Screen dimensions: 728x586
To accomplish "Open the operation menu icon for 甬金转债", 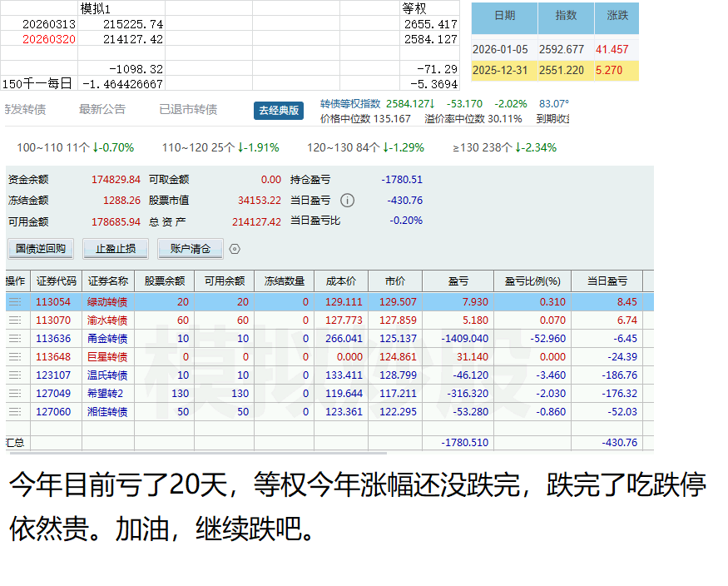I will [15, 339].
